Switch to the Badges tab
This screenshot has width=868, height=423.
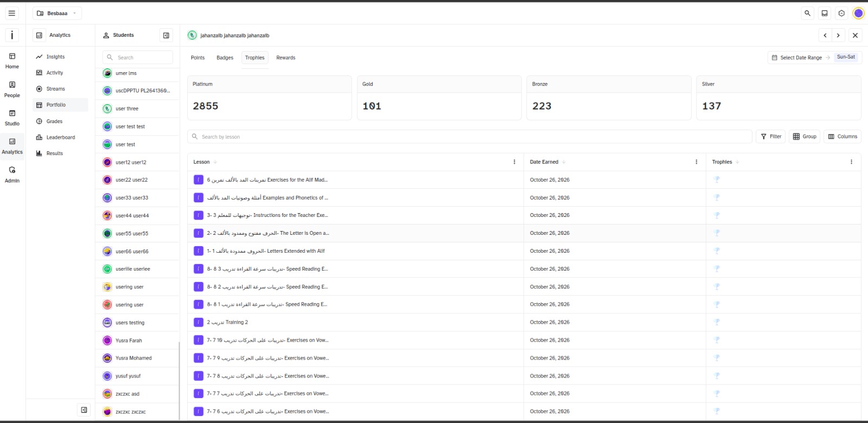point(225,57)
